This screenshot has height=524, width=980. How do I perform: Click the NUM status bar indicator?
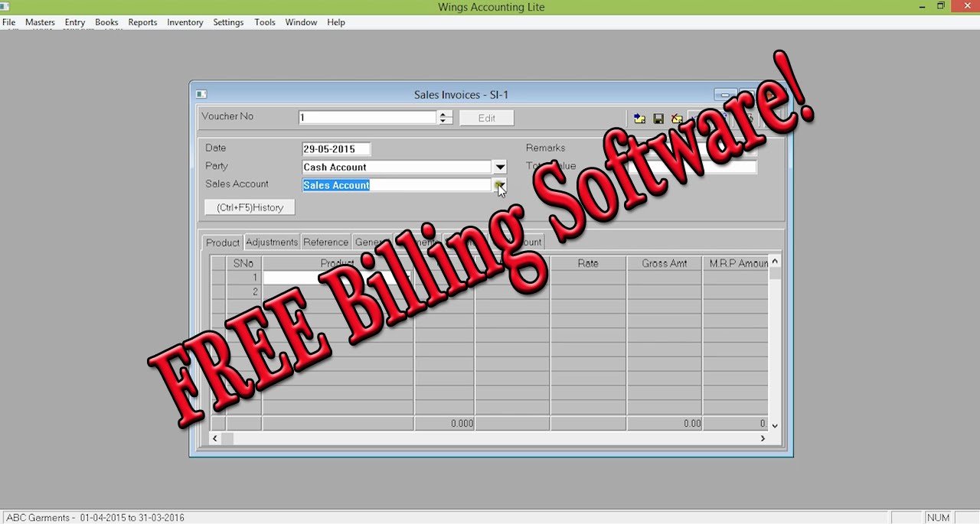938,518
